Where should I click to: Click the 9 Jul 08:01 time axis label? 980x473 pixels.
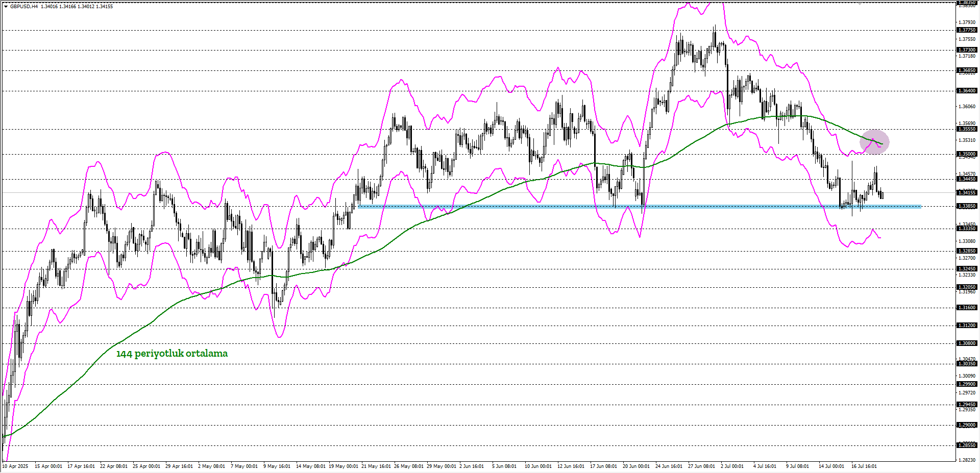798,466
